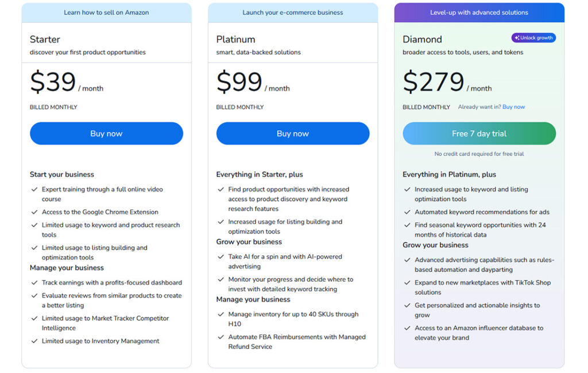Switch to Launch your e-commerce business header
The image size is (588, 373).
[x=293, y=12]
